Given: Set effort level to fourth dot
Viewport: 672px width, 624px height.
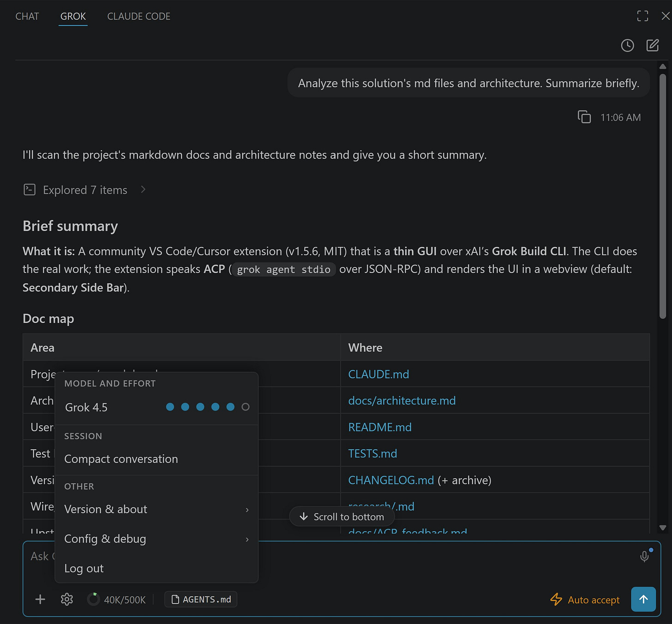Looking at the screenshot, I should point(215,407).
